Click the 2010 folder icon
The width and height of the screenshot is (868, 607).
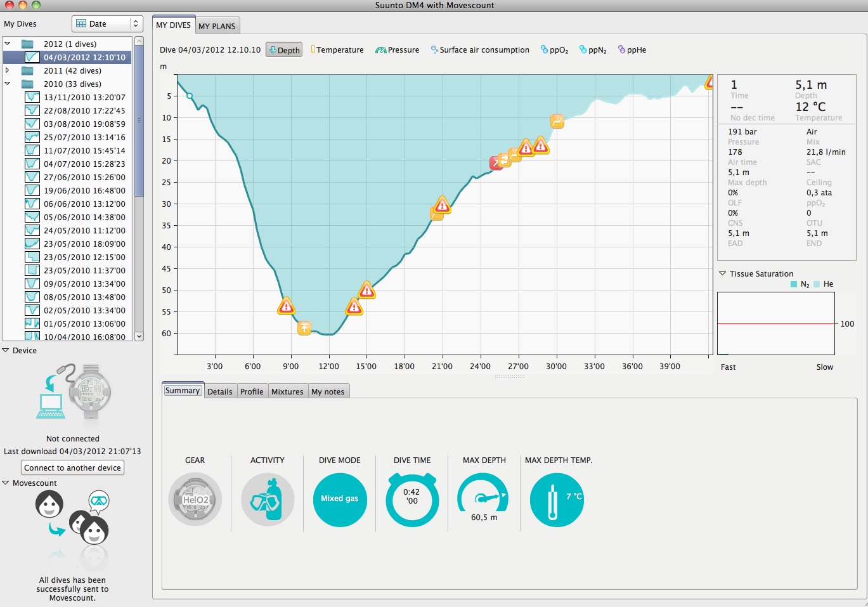point(27,84)
